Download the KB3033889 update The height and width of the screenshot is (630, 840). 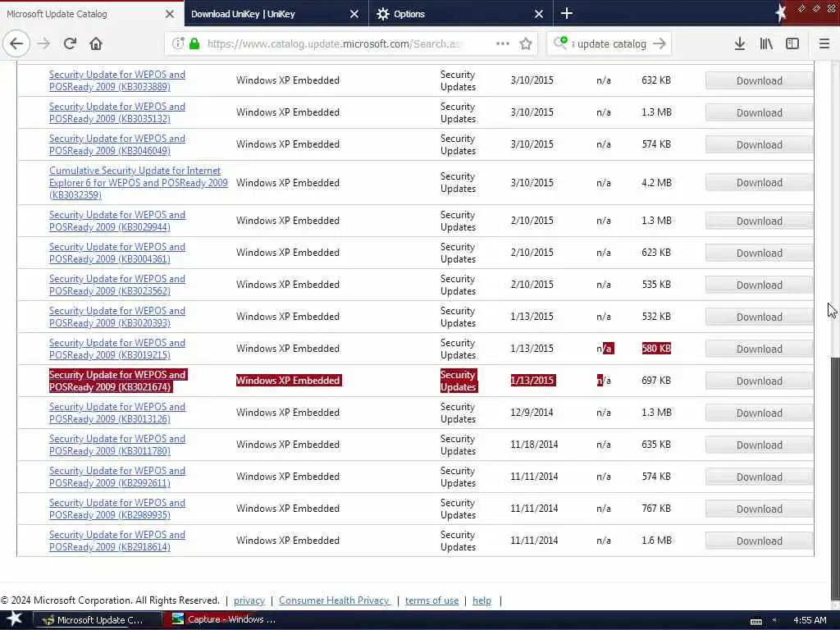coord(759,80)
